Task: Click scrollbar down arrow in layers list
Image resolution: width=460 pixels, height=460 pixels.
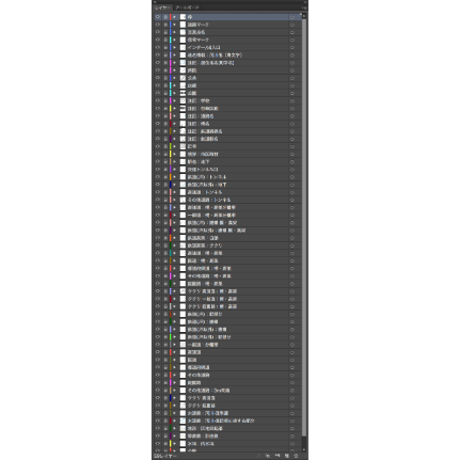Action: 304,450
